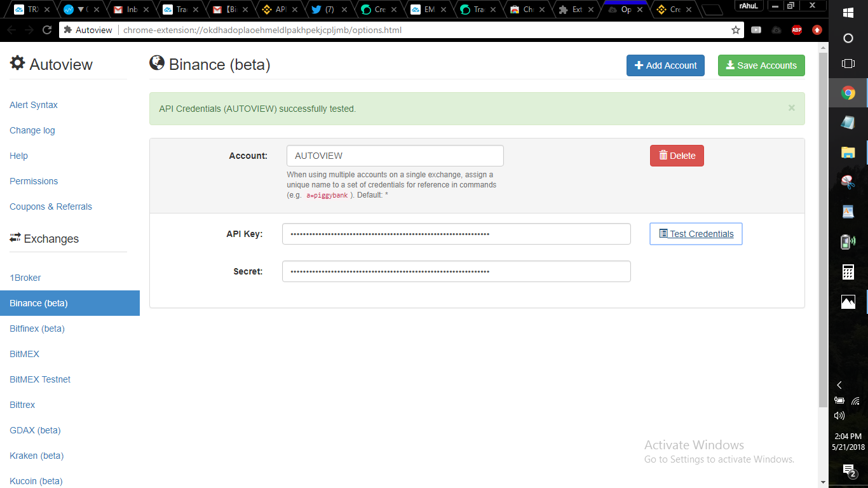Focus the API Key field
Image resolution: width=868 pixels, height=488 pixels.
456,234
